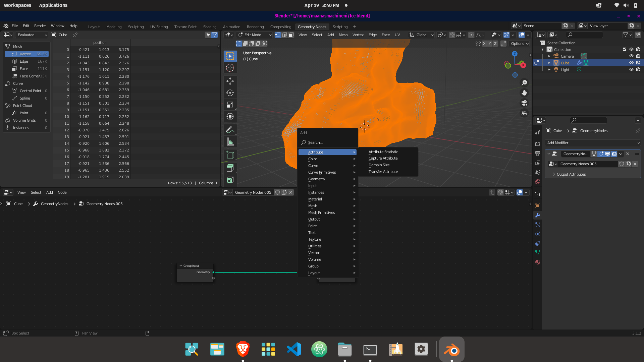Viewport: 644px width, 362px height.
Task: Select the Rotate tool in viewport toolbar
Action: [x=230, y=93]
